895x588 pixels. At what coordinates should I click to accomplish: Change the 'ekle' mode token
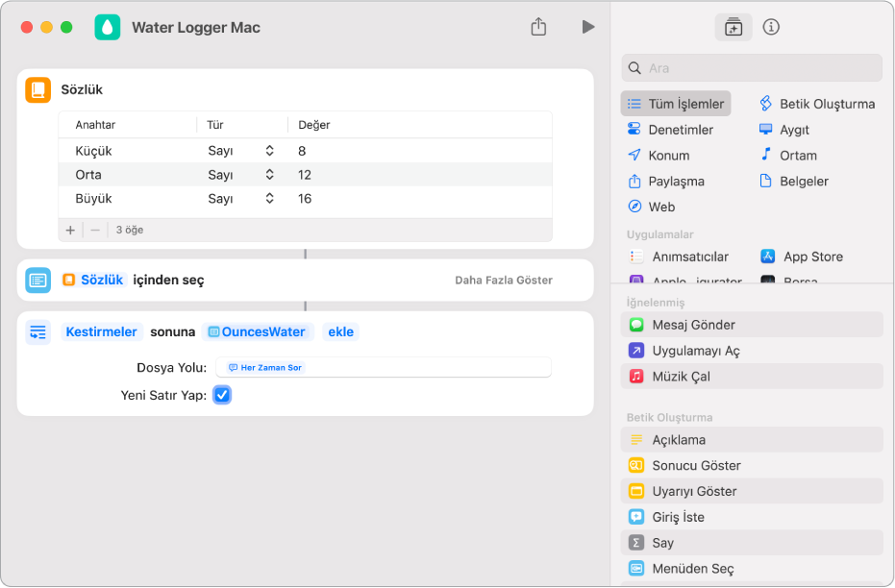tap(340, 331)
